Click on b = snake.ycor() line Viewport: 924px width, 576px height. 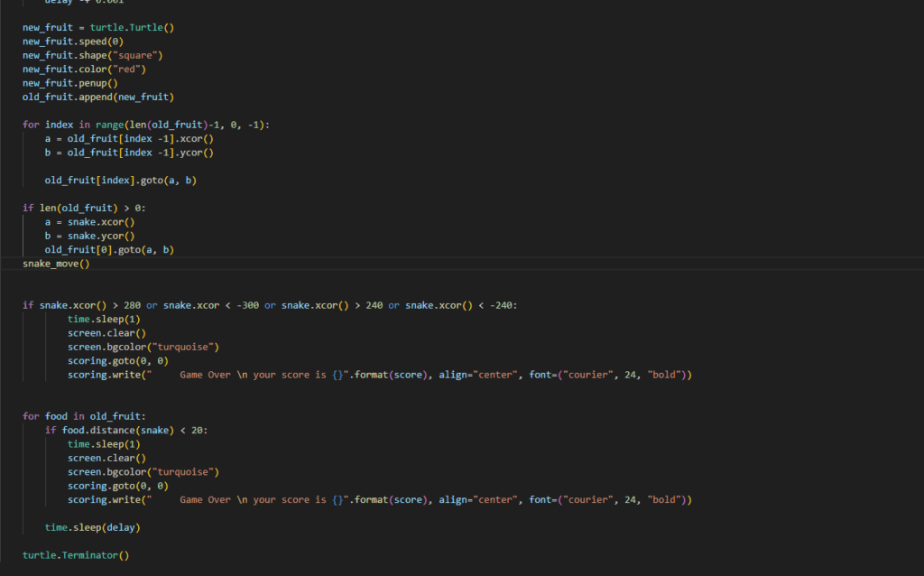click(x=89, y=236)
